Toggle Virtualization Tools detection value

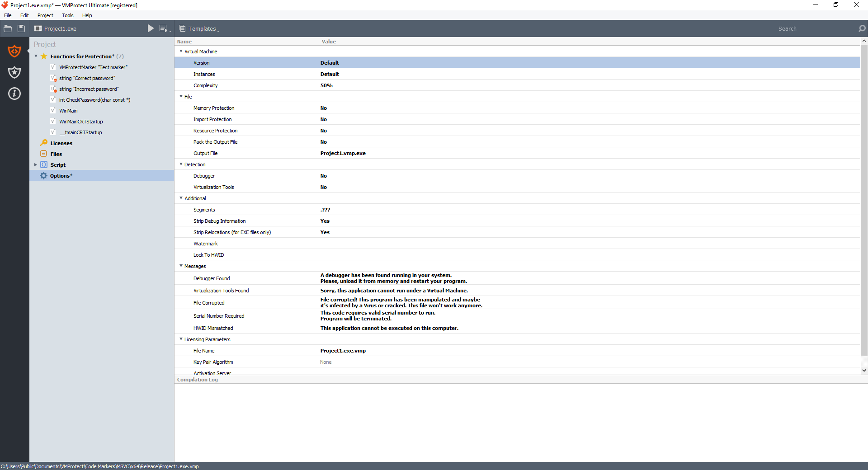coord(324,187)
